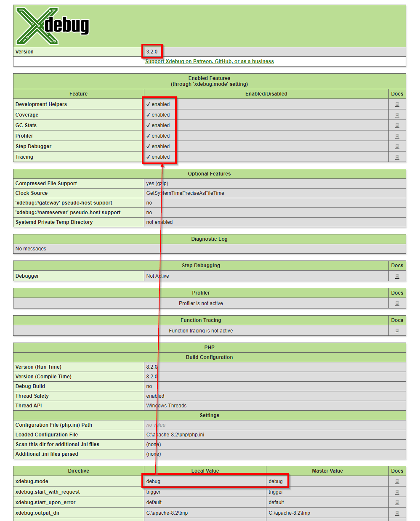The width and height of the screenshot is (420, 521).
Task: Click docs icon beside 'Function tracing is not active'
Action: click(x=397, y=331)
